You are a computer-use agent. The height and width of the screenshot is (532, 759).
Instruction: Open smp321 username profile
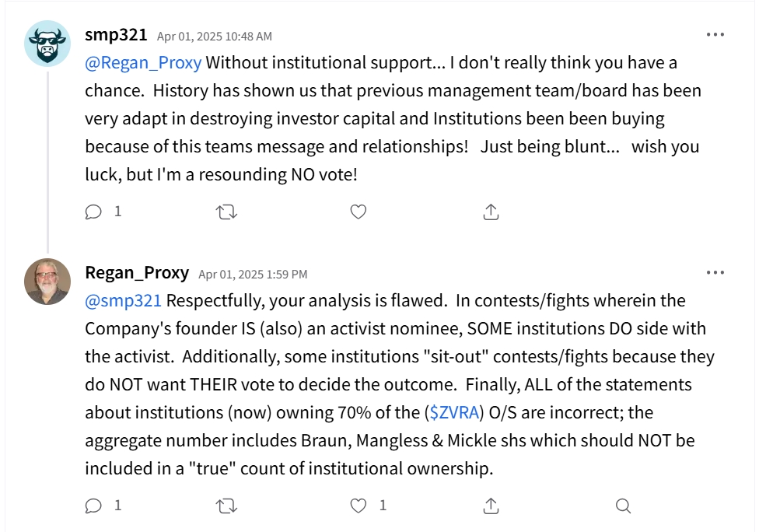(116, 35)
